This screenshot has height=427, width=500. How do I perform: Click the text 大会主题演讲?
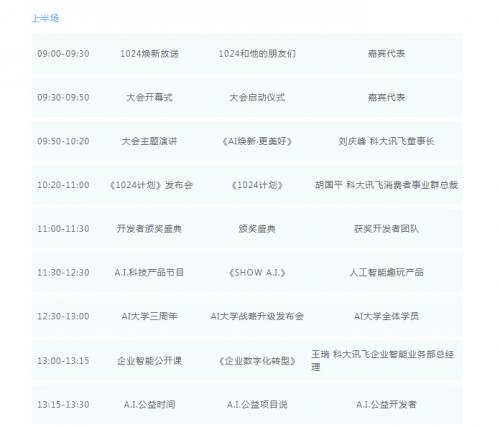coord(149,141)
